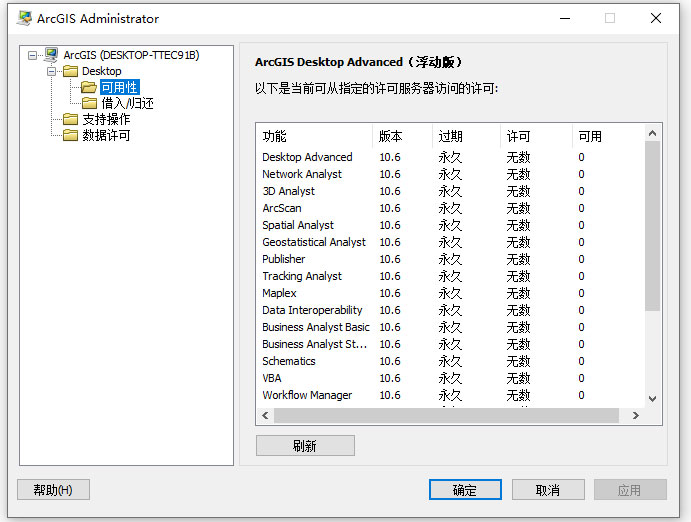691x522 pixels.
Task: Click the horizontal scrollbar thumb
Action: click(x=446, y=415)
